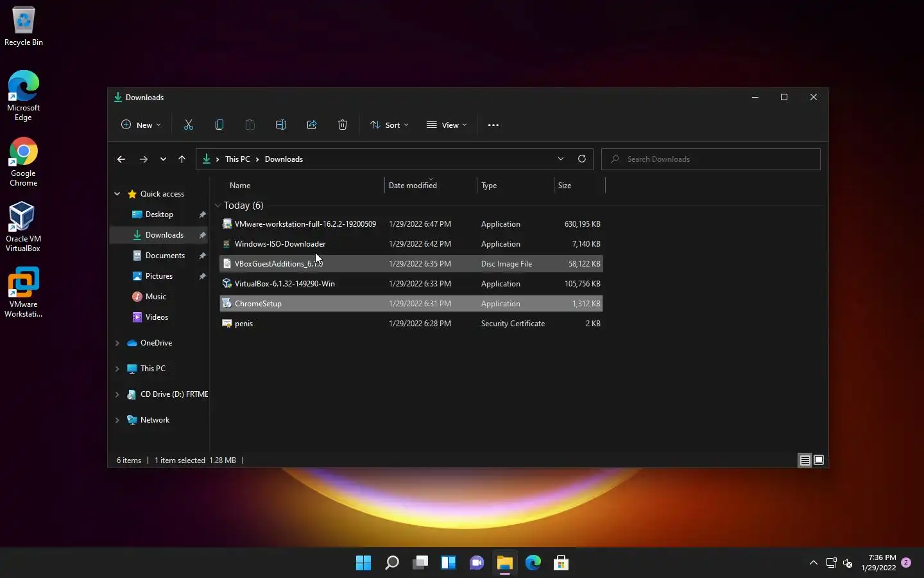924x578 pixels.
Task: Switch to large thumbnails view layout icon
Action: 819,460
